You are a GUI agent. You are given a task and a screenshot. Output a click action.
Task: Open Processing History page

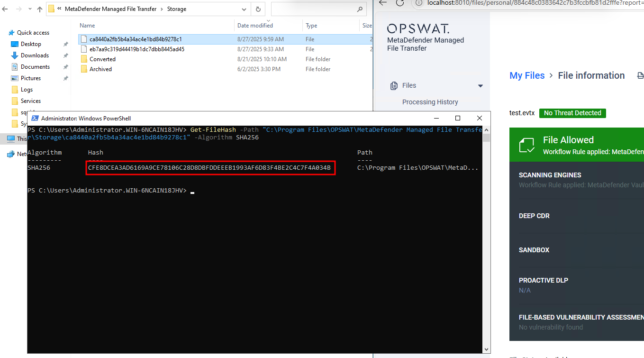pyautogui.click(x=430, y=102)
